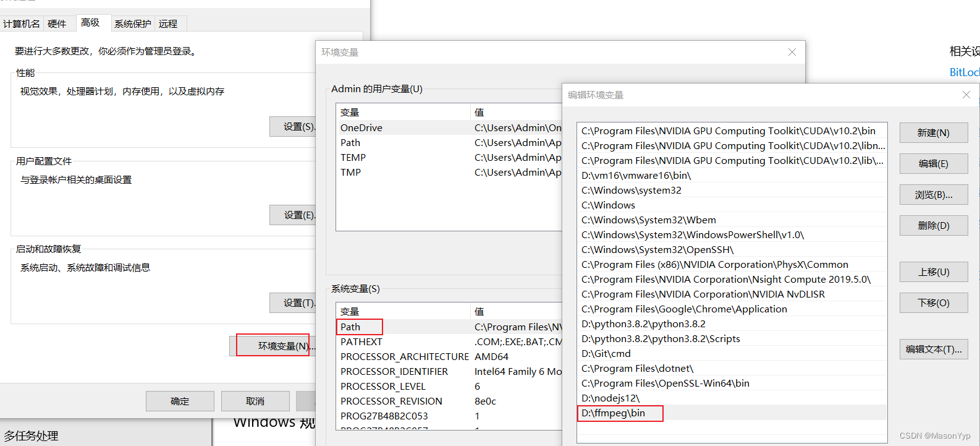The width and height of the screenshot is (980, 446).
Task: Select the PROCESSOR_REVISION system variable
Action: click(449, 401)
